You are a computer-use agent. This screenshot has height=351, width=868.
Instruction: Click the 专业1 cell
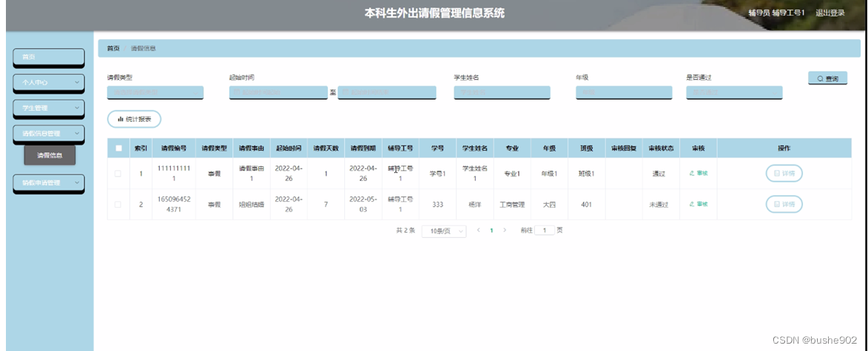pyautogui.click(x=512, y=174)
